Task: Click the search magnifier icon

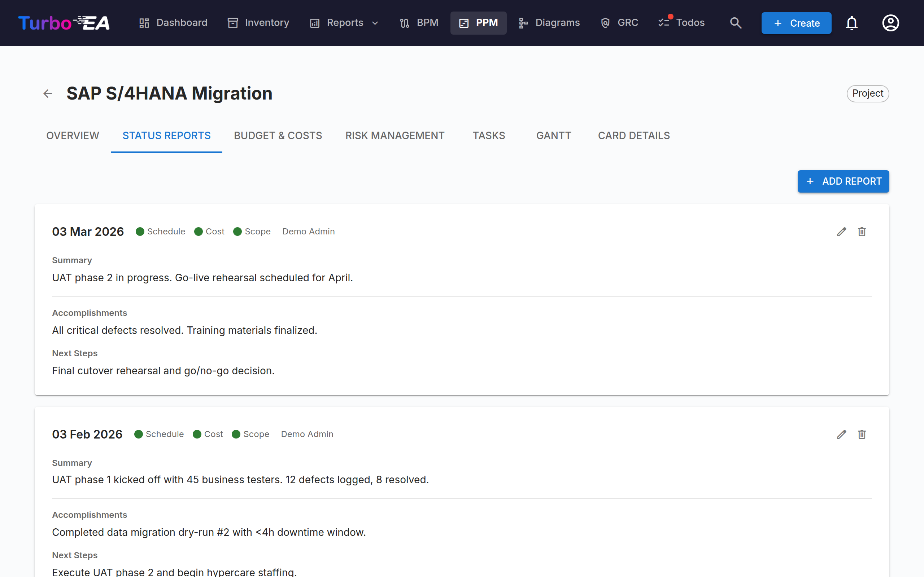Action: (736, 23)
